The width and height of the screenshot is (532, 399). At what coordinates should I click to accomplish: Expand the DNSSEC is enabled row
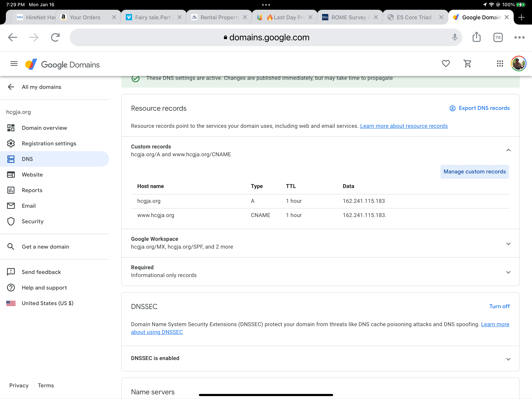click(x=320, y=358)
